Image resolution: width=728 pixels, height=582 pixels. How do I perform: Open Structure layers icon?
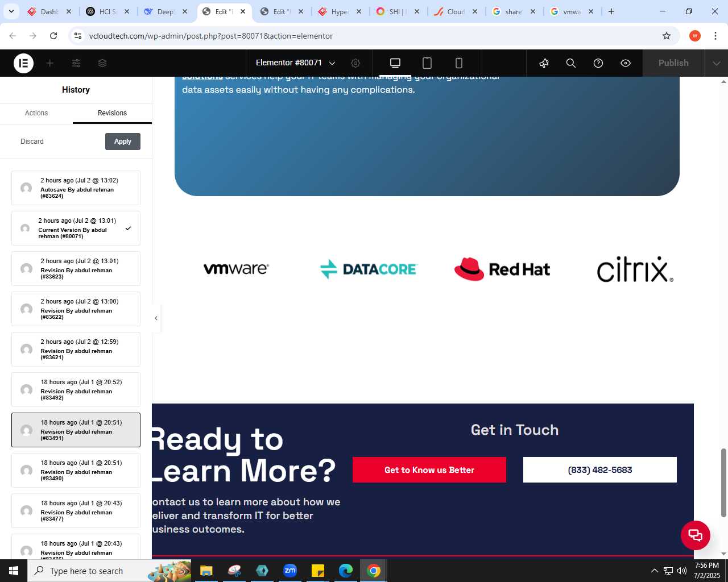coord(102,63)
